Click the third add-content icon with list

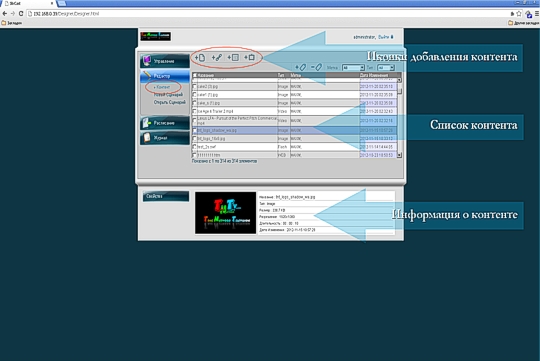point(233,58)
